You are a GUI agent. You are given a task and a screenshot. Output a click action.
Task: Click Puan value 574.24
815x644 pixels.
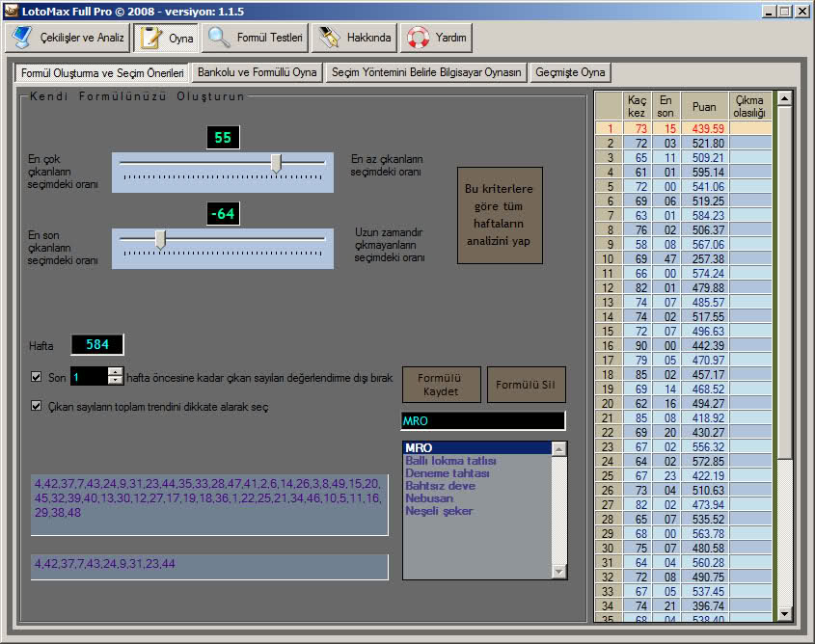pyautogui.click(x=704, y=273)
